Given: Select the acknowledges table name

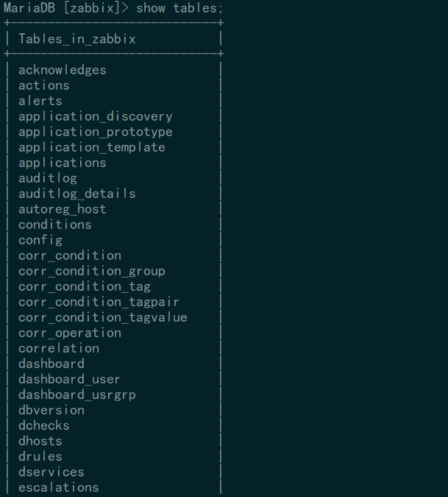Looking at the screenshot, I should 63,70.
